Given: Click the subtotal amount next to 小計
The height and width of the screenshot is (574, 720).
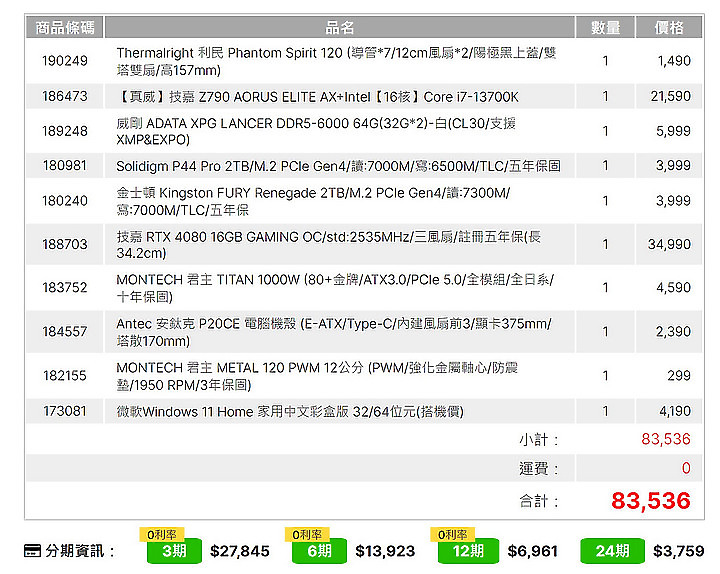Looking at the screenshot, I should pyautogui.click(x=666, y=439).
